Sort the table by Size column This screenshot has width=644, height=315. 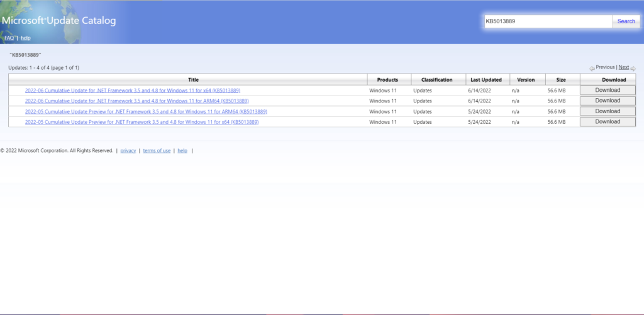coord(560,80)
